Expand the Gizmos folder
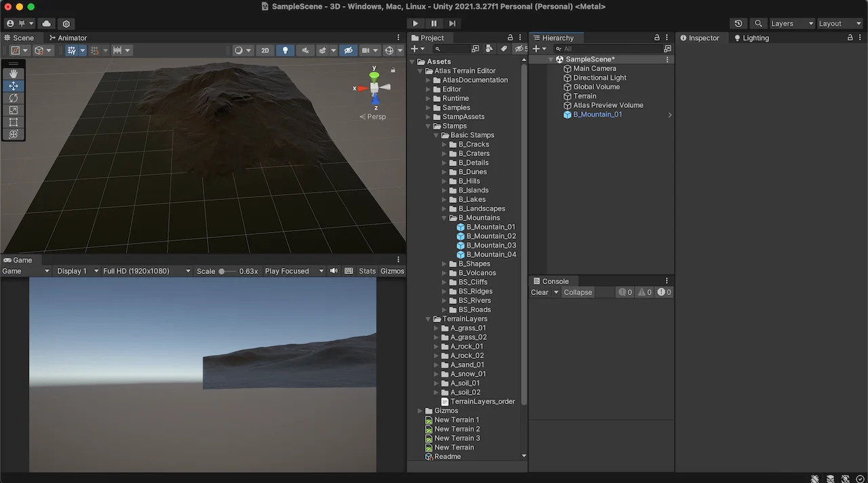Screen dimensions: 868x483 point(420,411)
